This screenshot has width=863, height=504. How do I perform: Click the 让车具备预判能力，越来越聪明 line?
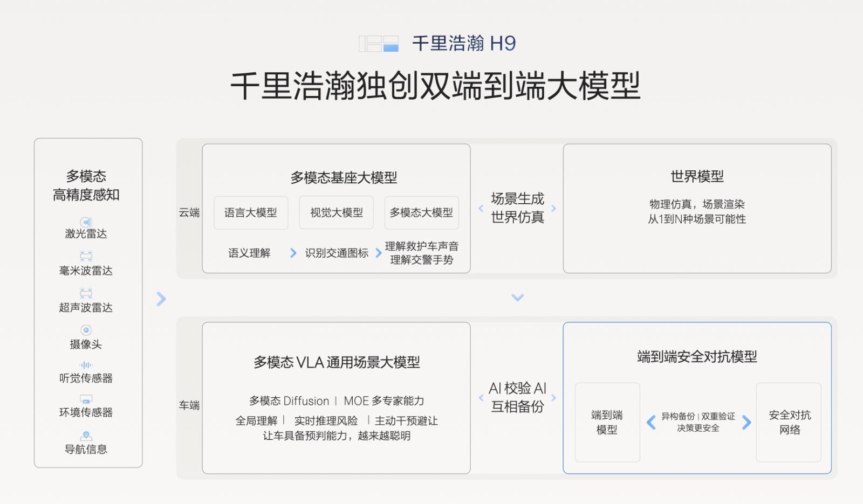337,436
